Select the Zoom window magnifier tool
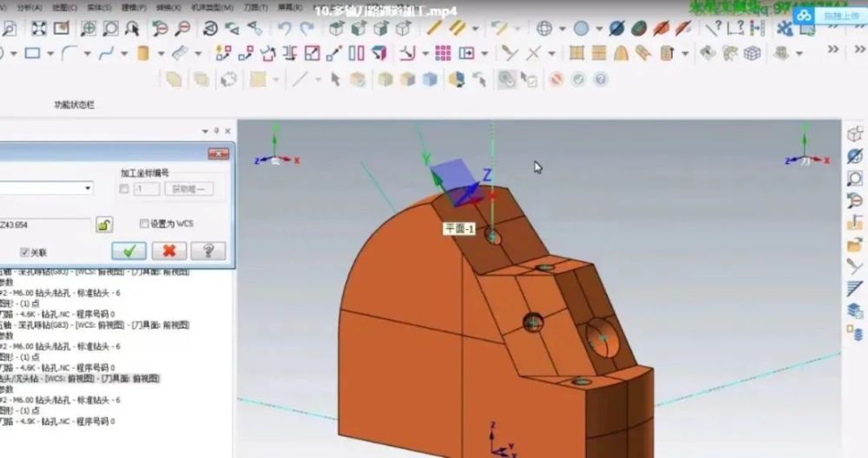 coord(88,29)
